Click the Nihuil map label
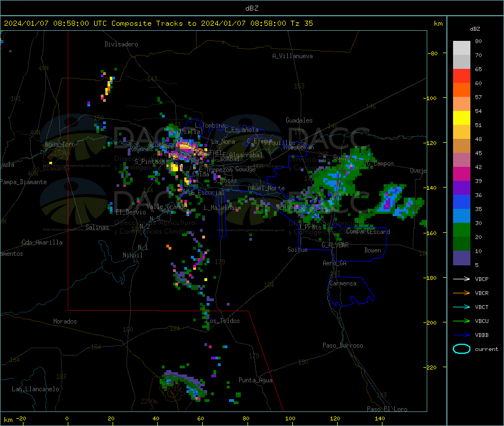Viewport: 504px width, 426px height. (132, 255)
